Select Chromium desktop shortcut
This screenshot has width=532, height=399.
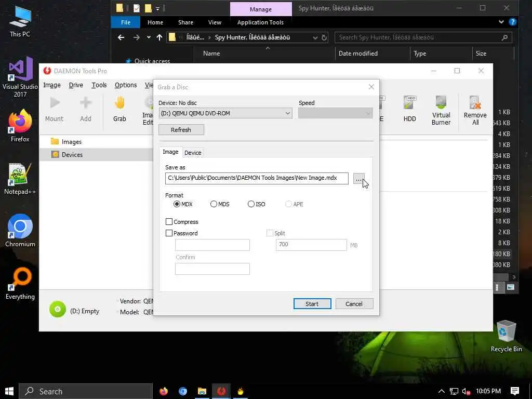pos(20,231)
